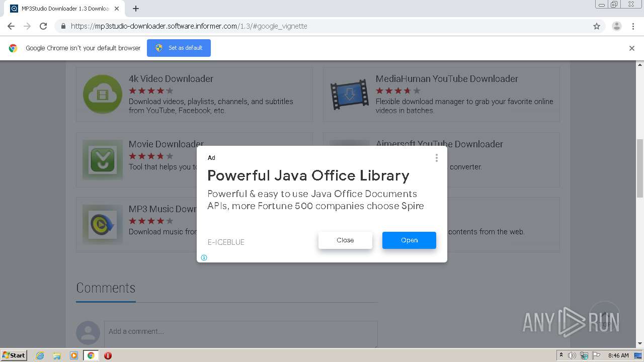The height and width of the screenshot is (362, 644).
Task: Launch Internet Explorer from the taskbar
Action: (x=40, y=355)
